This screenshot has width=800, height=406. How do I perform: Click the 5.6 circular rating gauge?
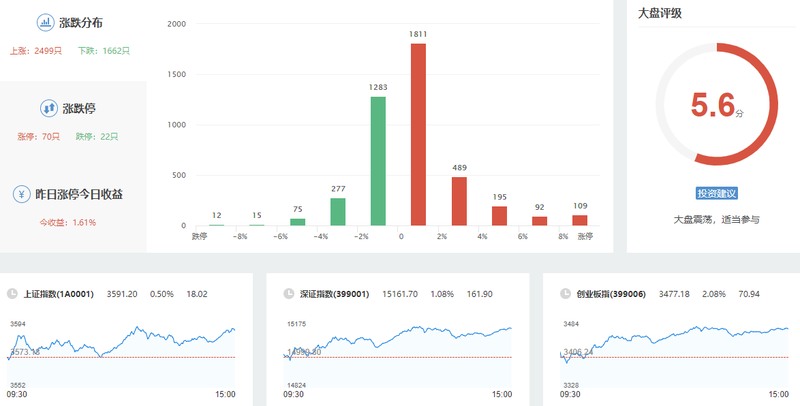click(716, 105)
